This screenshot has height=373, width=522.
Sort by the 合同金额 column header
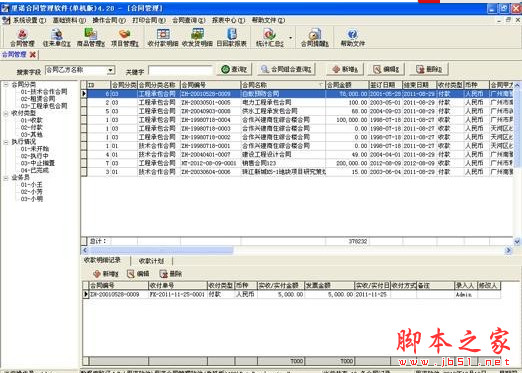tap(347, 85)
